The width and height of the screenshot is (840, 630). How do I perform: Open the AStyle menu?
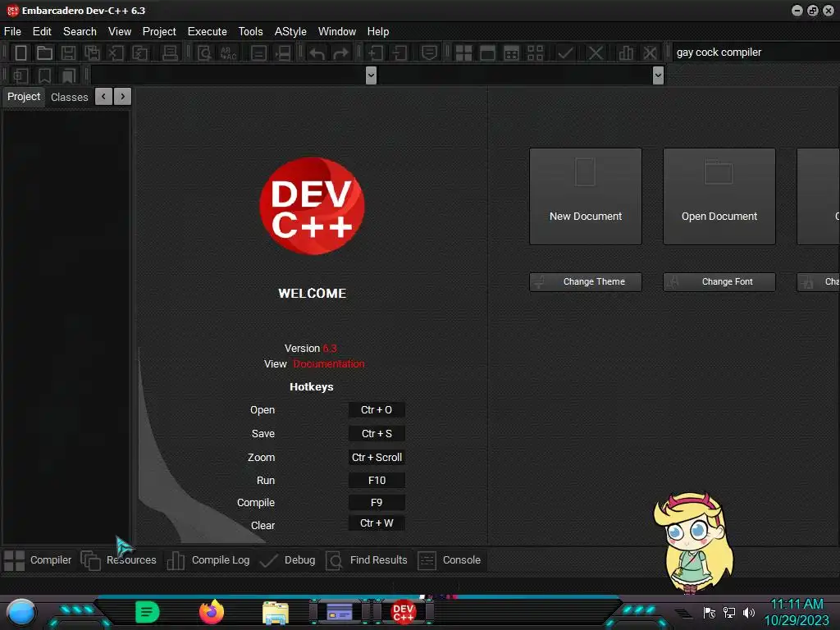tap(290, 32)
